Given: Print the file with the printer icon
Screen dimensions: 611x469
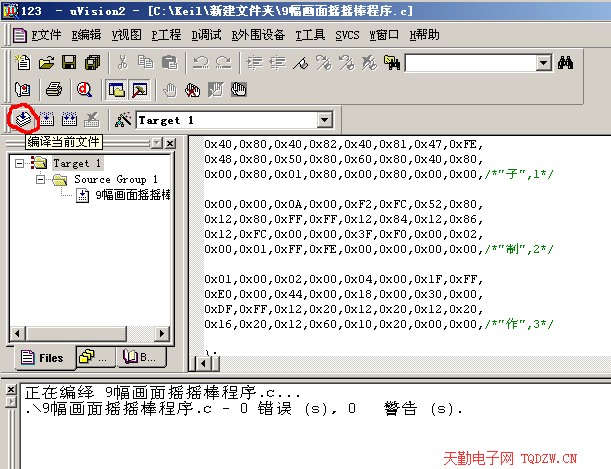Looking at the screenshot, I should point(53,90).
